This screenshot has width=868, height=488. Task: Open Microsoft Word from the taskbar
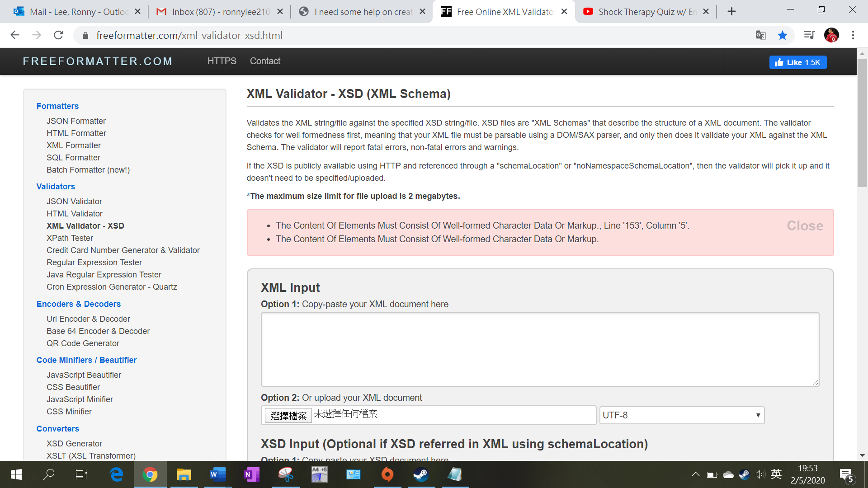(217, 474)
